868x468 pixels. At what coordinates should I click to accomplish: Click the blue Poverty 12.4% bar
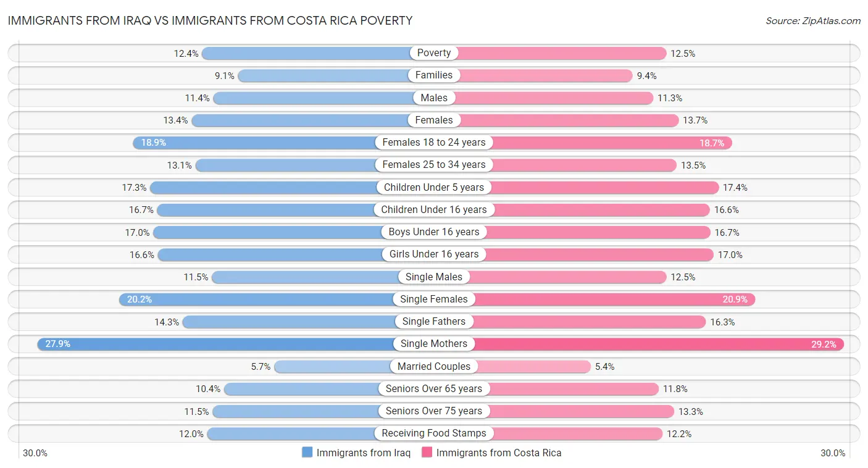coord(309,53)
